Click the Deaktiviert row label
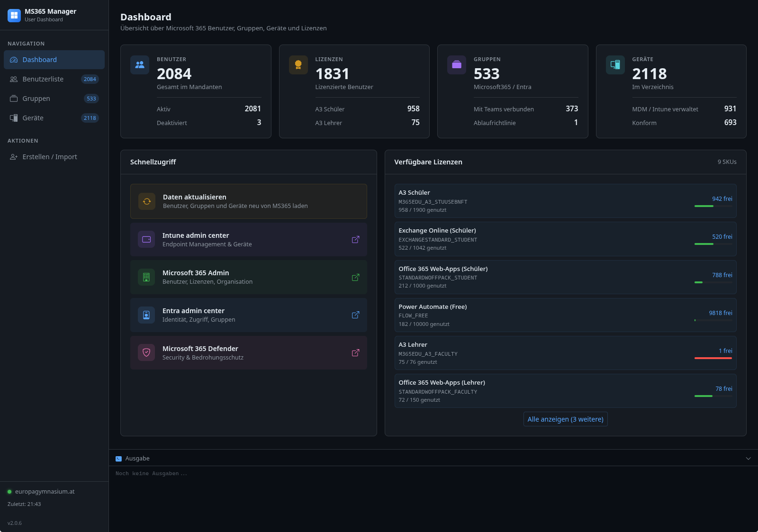Image resolution: width=758 pixels, height=532 pixels. [x=172, y=123]
